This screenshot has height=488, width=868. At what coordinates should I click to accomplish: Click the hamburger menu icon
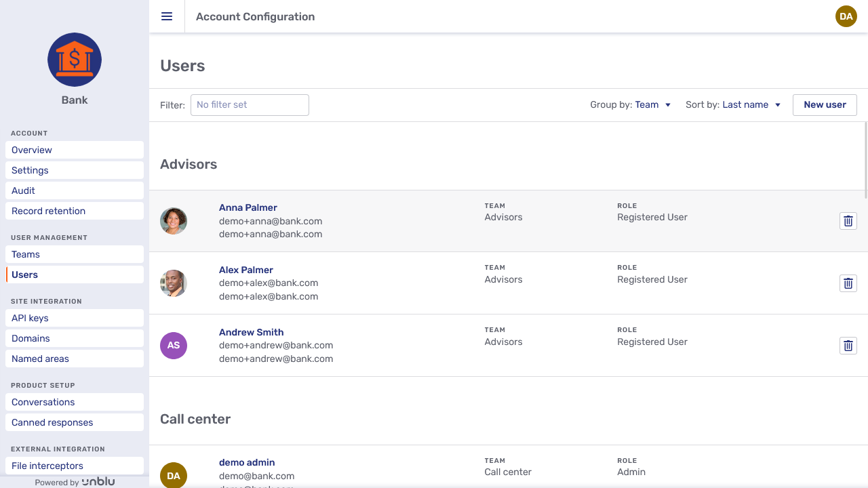(167, 16)
